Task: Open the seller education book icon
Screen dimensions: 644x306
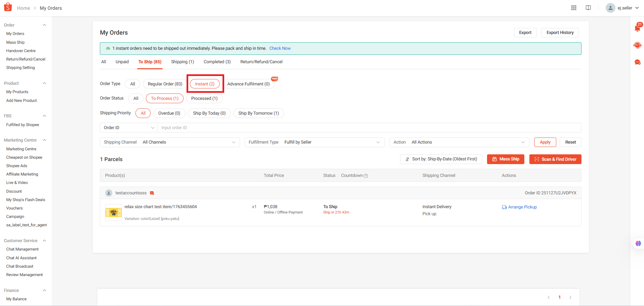Action: [x=588, y=8]
